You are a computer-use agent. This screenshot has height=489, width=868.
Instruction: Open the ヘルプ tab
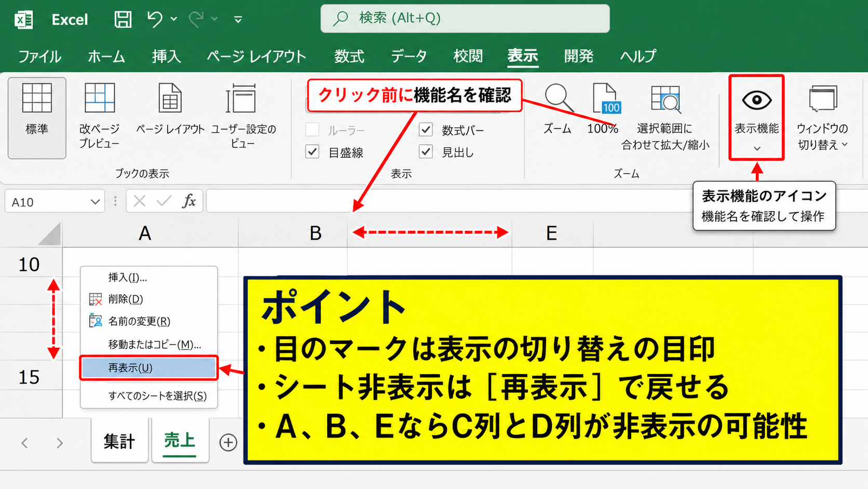638,56
